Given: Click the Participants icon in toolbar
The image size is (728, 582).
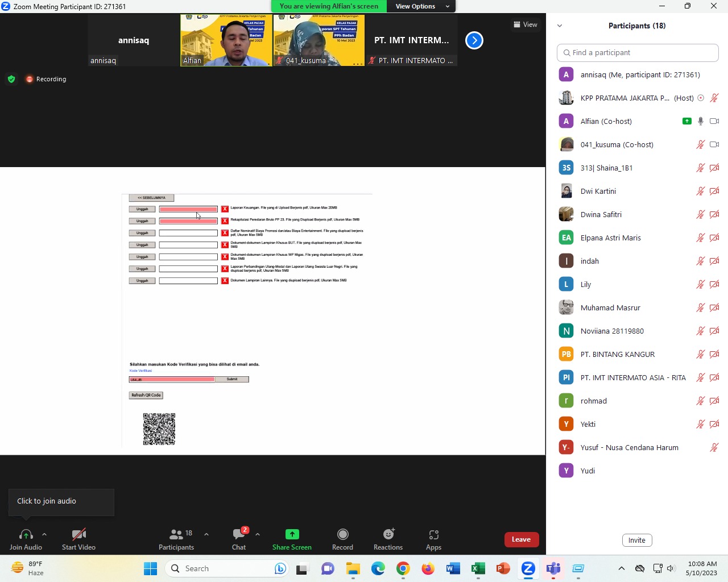Looking at the screenshot, I should click(176, 535).
